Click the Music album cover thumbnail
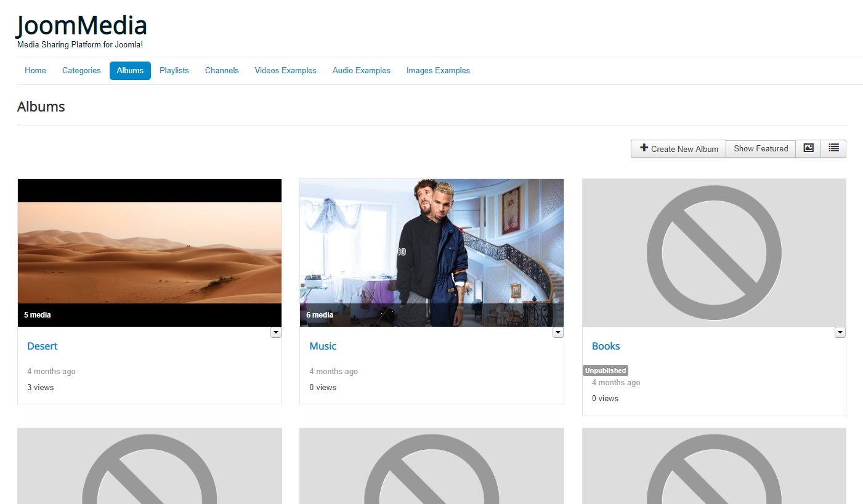 click(432, 252)
